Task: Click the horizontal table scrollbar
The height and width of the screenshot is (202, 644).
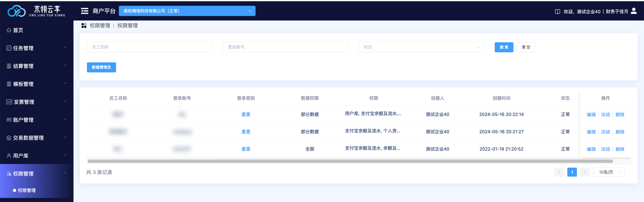Action: click(x=350, y=161)
